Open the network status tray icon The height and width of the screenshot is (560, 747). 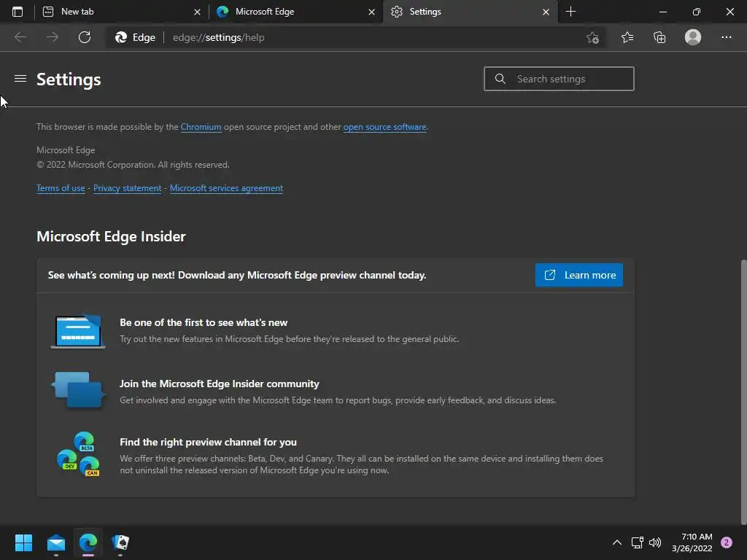tap(637, 542)
